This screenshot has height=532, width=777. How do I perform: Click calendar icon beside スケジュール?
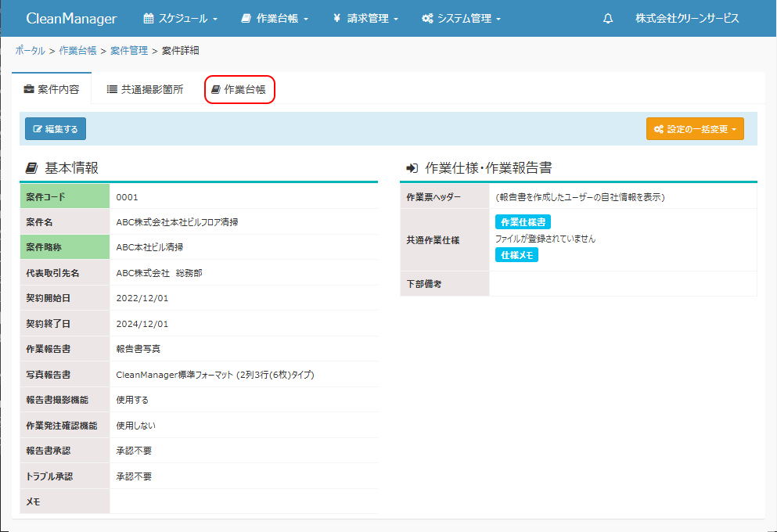[149, 19]
